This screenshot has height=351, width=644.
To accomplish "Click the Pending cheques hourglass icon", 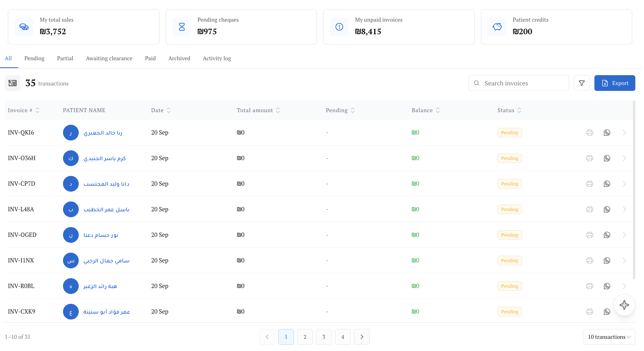I will 182,27.
